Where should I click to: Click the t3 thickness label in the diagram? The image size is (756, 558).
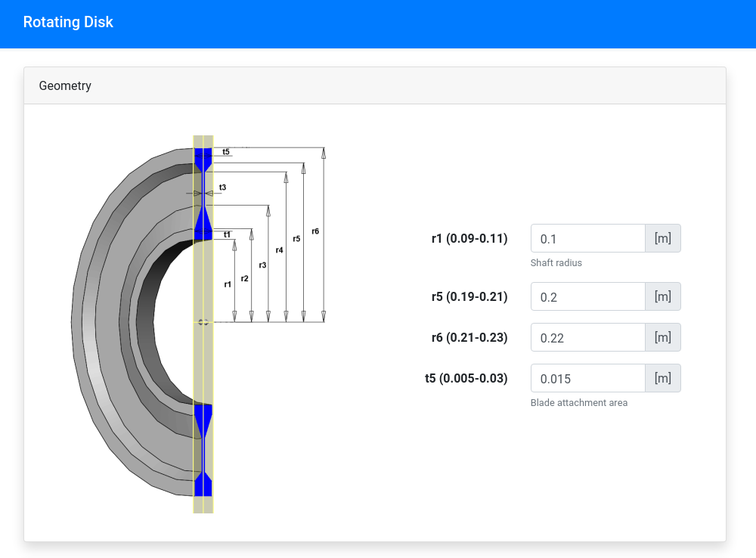(x=222, y=187)
